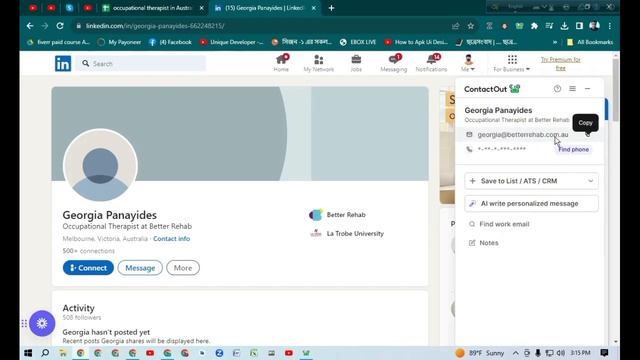640x360 pixels.
Task: Click 500+ connections text
Action: [89, 251]
